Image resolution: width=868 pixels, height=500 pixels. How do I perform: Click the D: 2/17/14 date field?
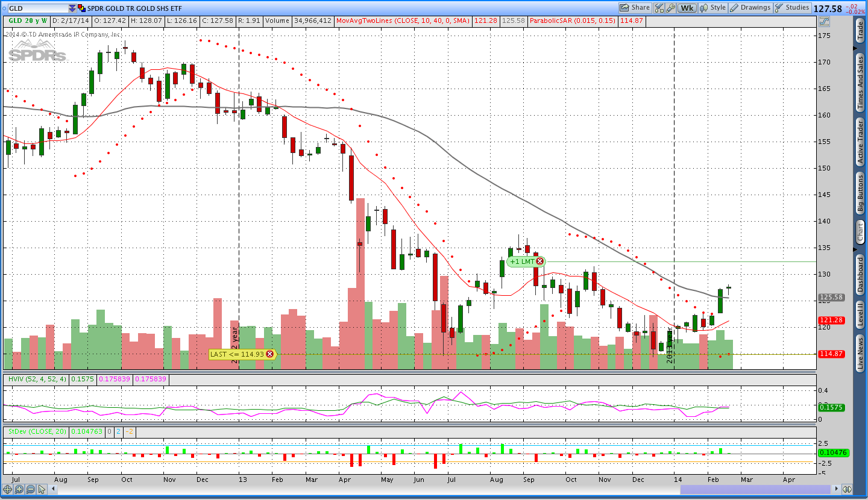pyautogui.click(x=71, y=20)
